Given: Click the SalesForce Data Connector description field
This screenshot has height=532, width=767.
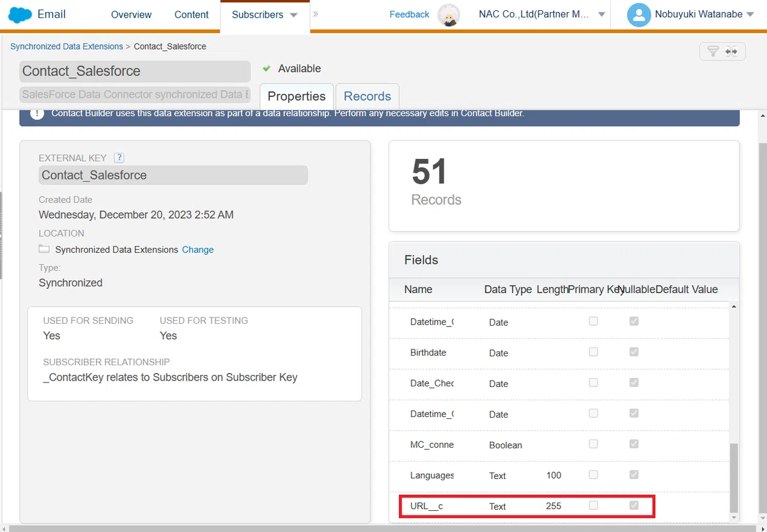Looking at the screenshot, I should coord(135,94).
